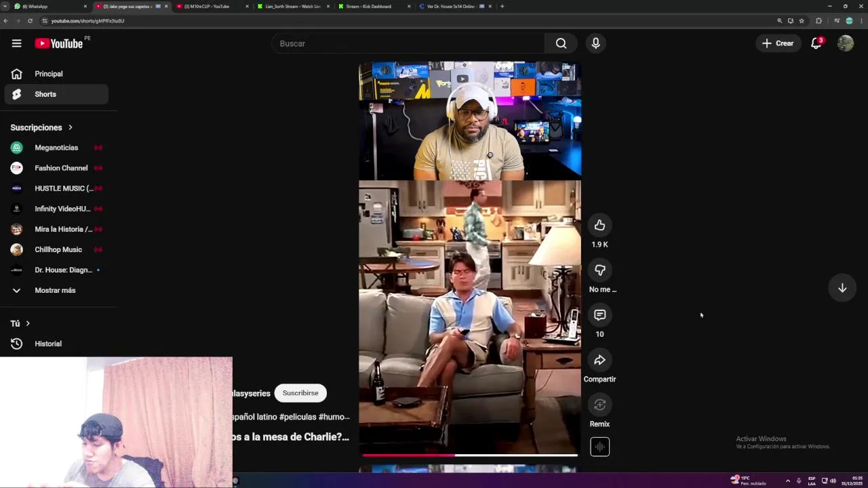Open Windows volume control in tray
Viewport: 868px width, 488px height.
coord(833,481)
